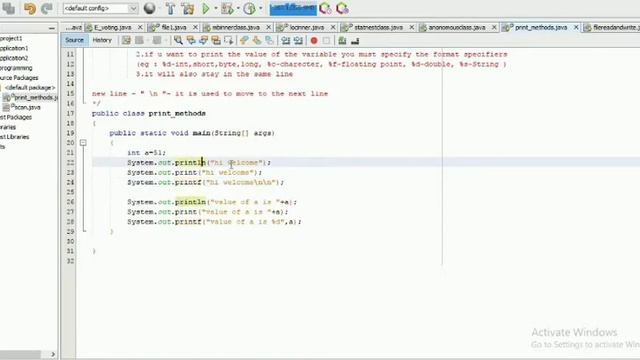Click the Projects panel scrollbar right arrow

(53, 354)
